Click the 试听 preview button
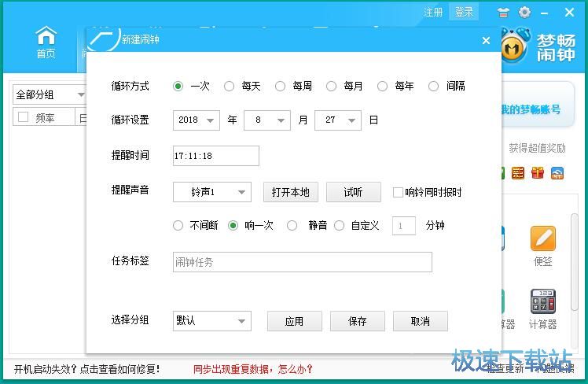The width and height of the screenshot is (588, 384). (x=354, y=192)
